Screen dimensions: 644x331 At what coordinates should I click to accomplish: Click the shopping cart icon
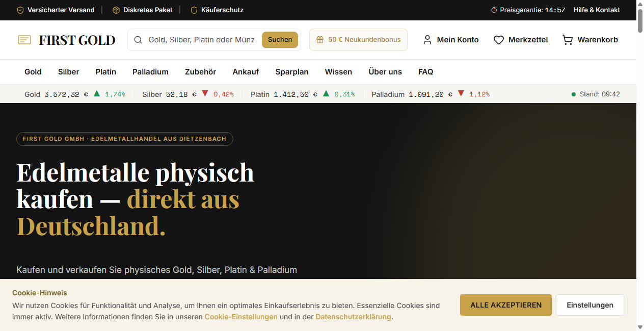[x=568, y=40]
